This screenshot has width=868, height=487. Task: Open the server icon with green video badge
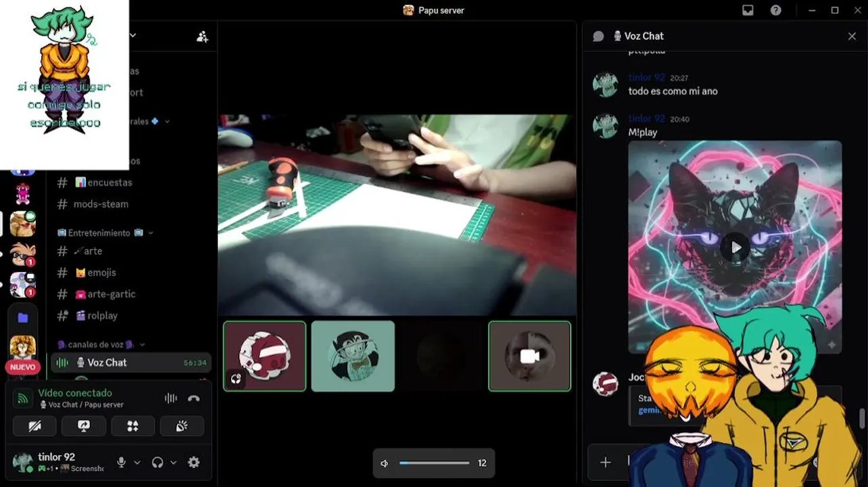click(22, 224)
